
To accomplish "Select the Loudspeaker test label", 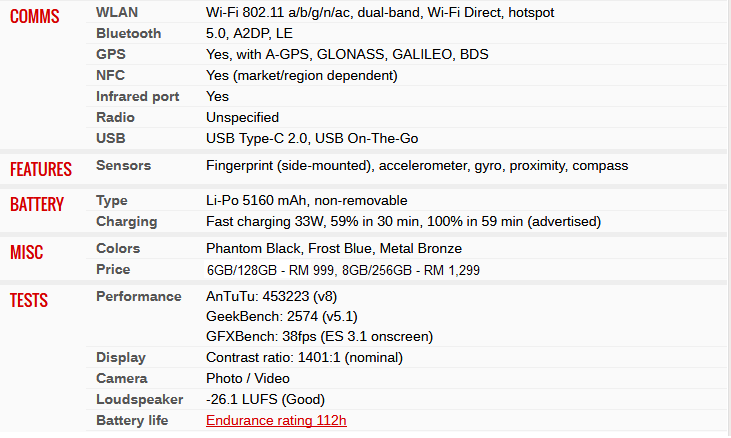I will [139, 399].
